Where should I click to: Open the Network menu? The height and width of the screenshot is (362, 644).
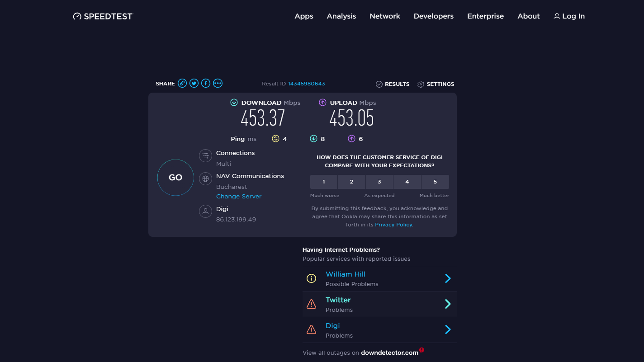385,16
